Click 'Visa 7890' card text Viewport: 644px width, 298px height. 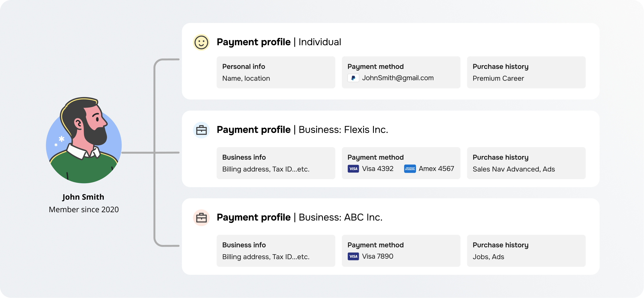378,256
